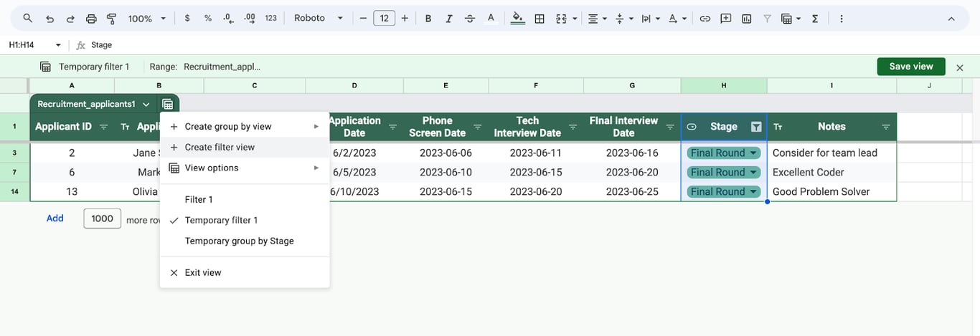Choose Create filter view
Image resolution: width=980 pixels, height=336 pixels.
(x=245, y=148)
